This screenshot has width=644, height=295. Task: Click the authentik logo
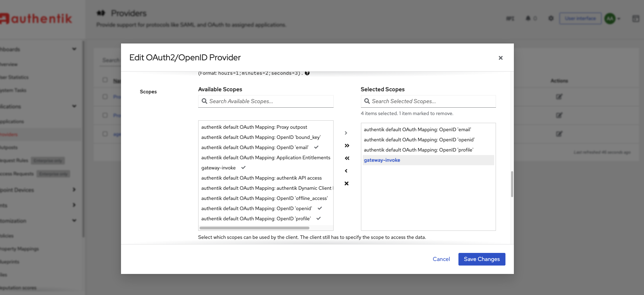pyautogui.click(x=36, y=19)
